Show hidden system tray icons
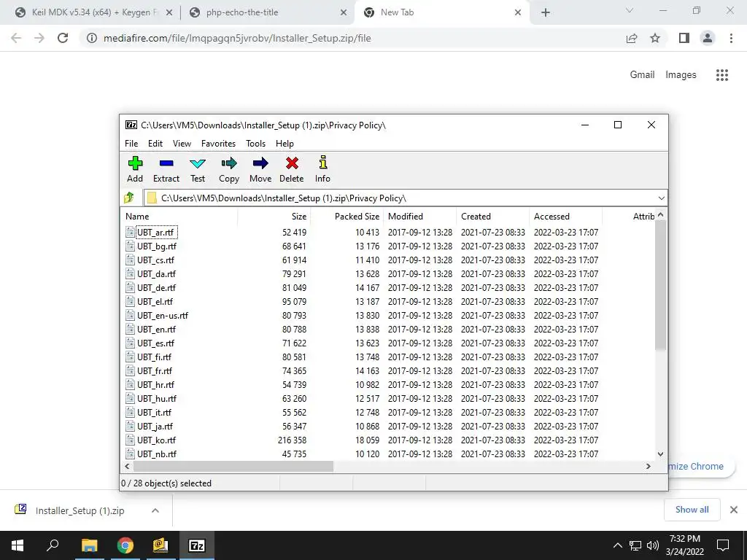This screenshot has width=747, height=560. (x=617, y=545)
